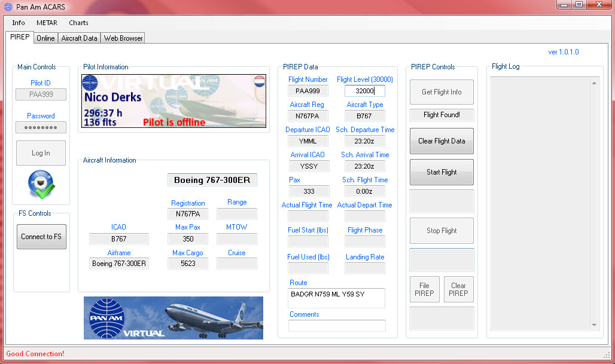Click the Pan Am Virtual aircraft banner image
Viewport: 615px width, 364px height.
(173, 318)
